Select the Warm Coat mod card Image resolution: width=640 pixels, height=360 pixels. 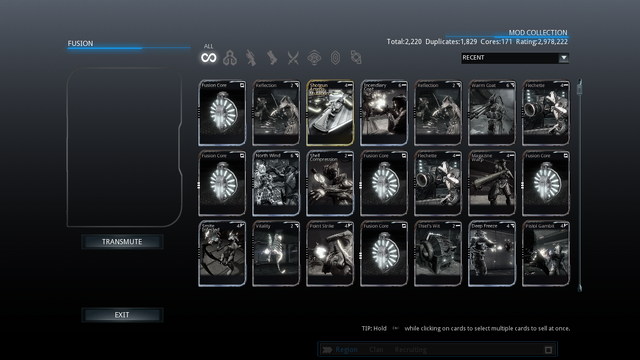[491, 113]
